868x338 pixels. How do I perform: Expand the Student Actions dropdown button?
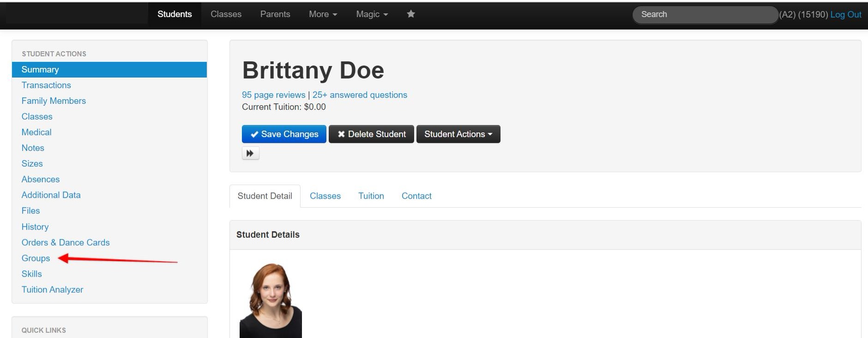[x=458, y=134]
